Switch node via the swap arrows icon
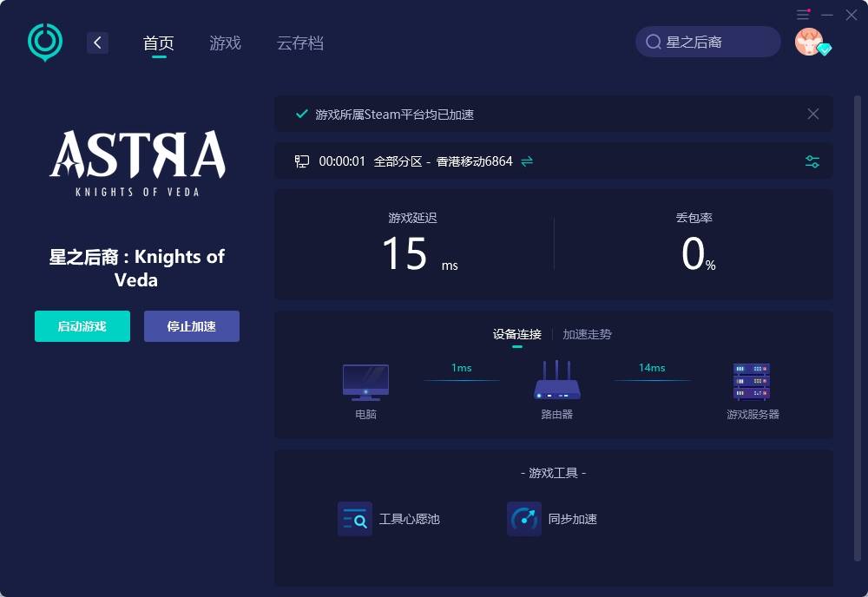Viewport: 868px width, 597px height. click(527, 161)
